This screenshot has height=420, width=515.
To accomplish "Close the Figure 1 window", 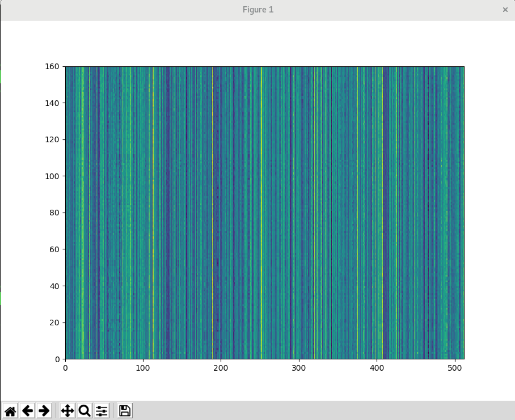I will (505, 10).
